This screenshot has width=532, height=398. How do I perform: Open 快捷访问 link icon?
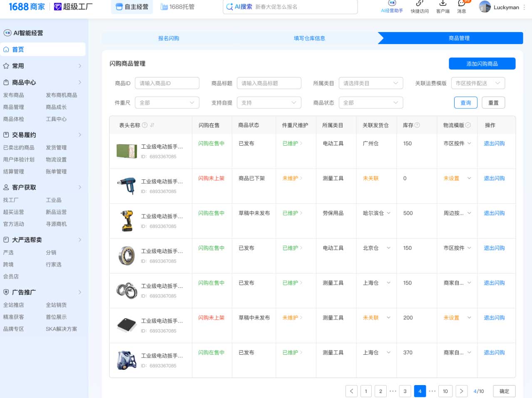click(x=420, y=3)
